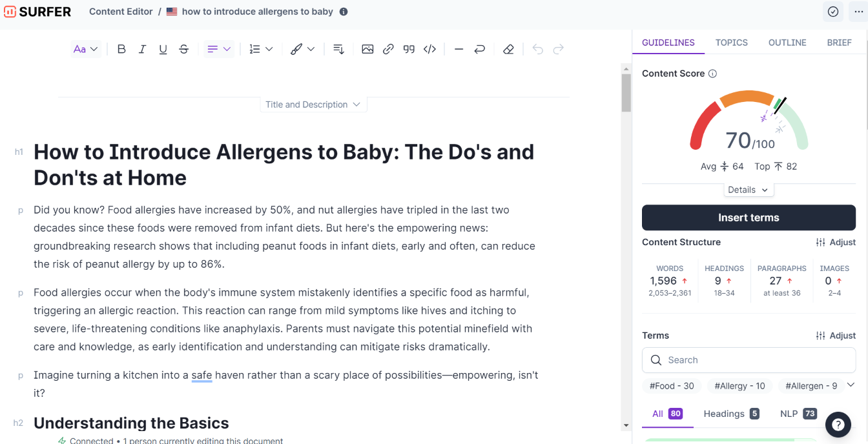Click the info icon beside document title
This screenshot has height=444, width=868.
coord(344,12)
